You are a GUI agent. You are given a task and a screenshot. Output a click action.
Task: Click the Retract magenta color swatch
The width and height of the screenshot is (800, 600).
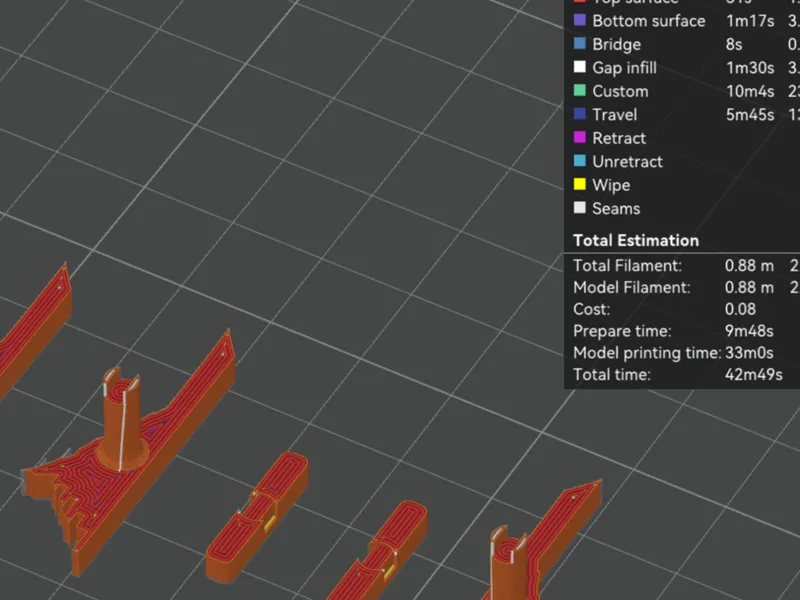(x=580, y=138)
